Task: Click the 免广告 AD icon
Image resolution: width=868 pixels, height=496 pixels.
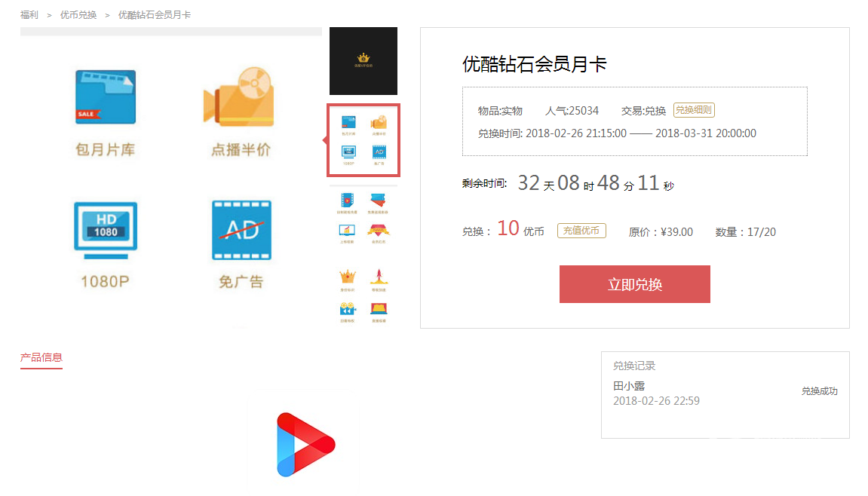Action: (241, 230)
